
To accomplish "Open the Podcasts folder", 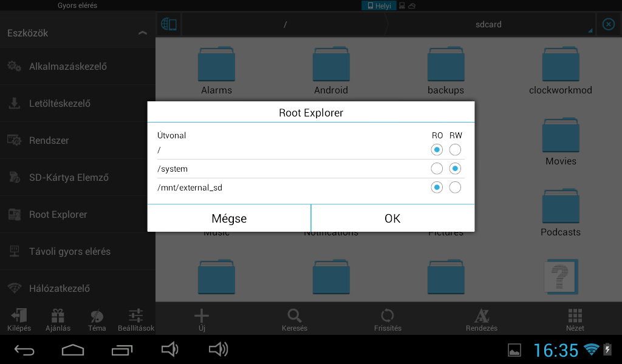I will [561, 212].
